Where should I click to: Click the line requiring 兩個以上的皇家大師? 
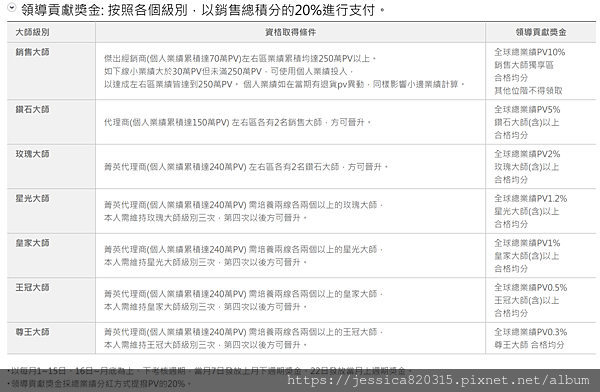tap(244, 294)
